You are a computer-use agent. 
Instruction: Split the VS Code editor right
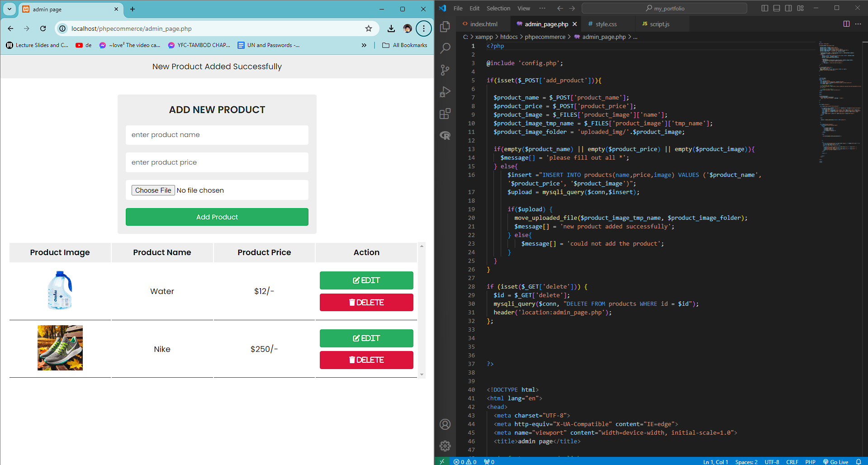point(846,24)
